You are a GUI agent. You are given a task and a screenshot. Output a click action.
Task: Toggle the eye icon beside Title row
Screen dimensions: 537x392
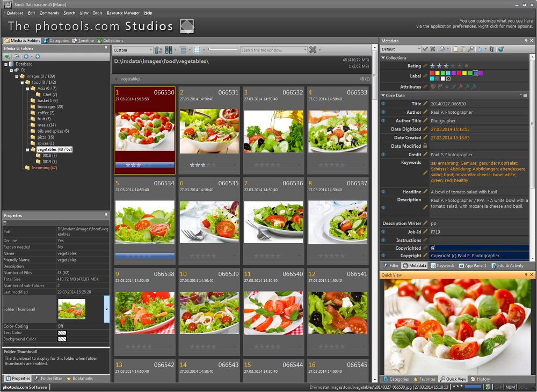tap(383, 104)
